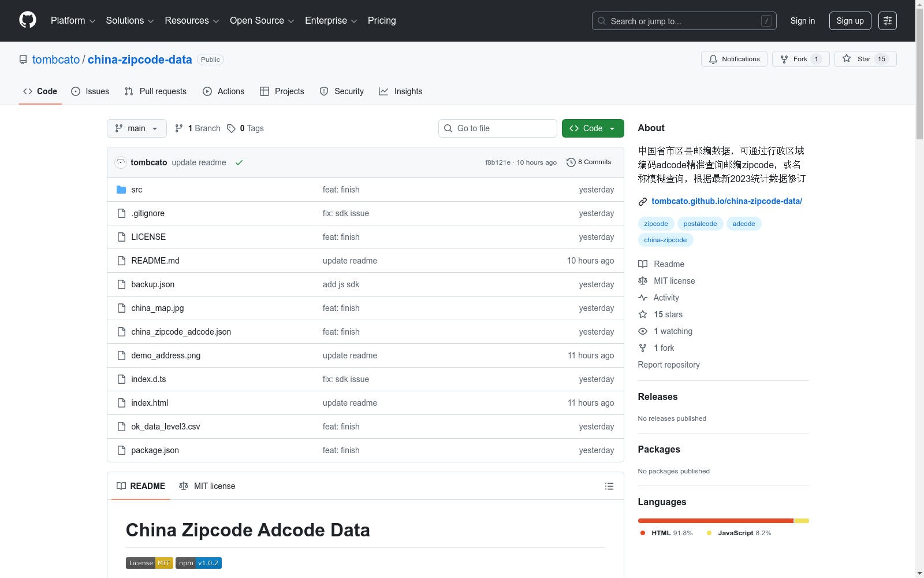
Task: Click the LICENSE file icon
Action: (x=121, y=237)
